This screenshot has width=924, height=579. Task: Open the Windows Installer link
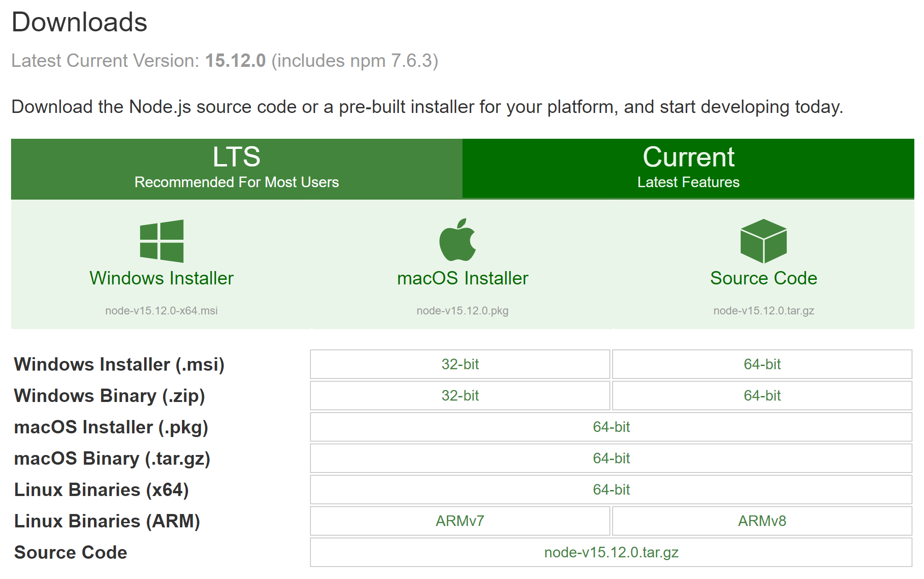point(162,278)
